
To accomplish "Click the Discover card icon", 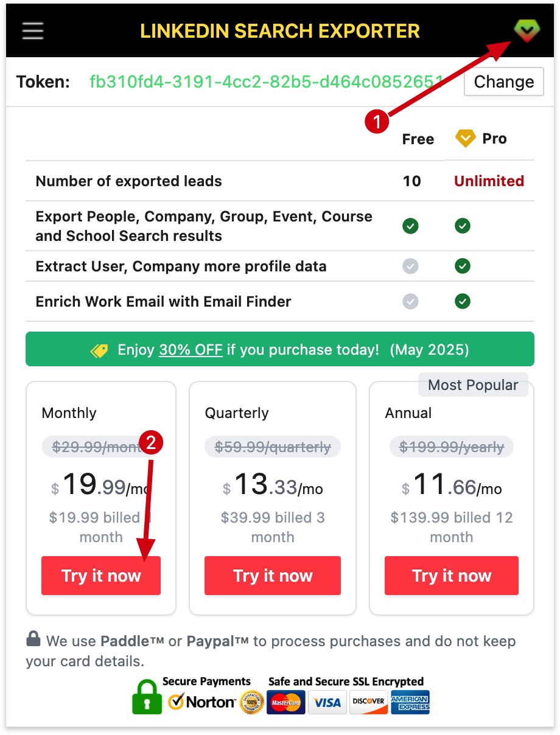I will [368, 703].
